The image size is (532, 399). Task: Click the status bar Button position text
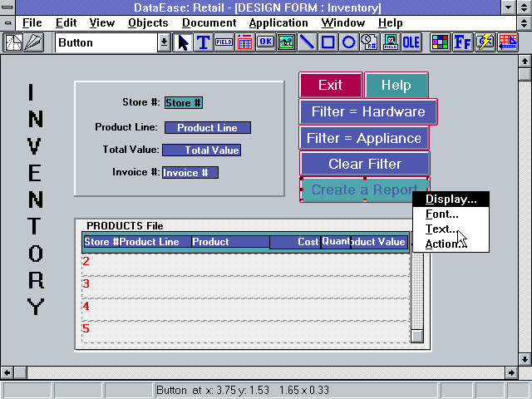tap(243, 390)
